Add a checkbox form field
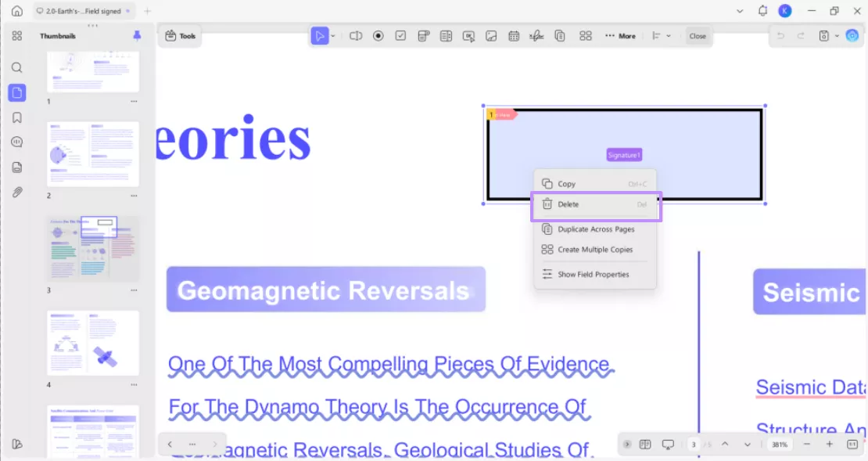The width and height of the screenshot is (868, 461). [401, 36]
